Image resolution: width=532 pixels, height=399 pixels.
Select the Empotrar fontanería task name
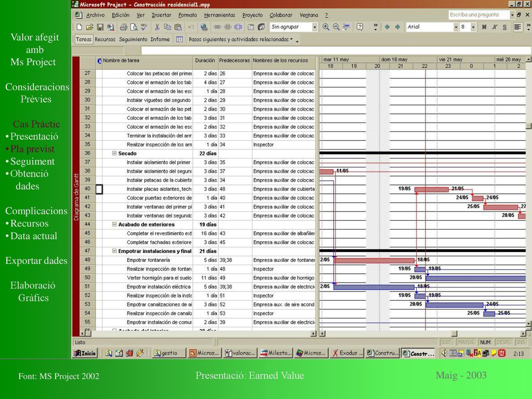point(148,260)
